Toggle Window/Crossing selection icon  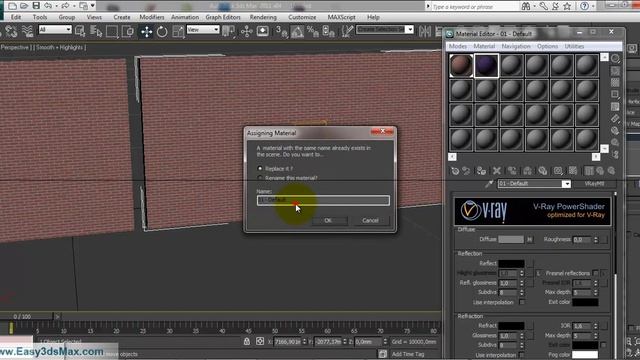(x=128, y=31)
